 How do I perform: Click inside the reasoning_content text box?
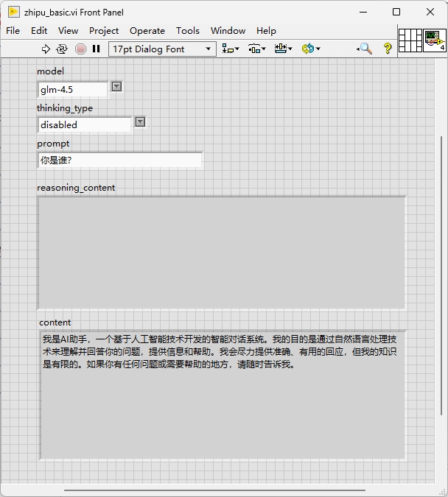click(x=221, y=252)
